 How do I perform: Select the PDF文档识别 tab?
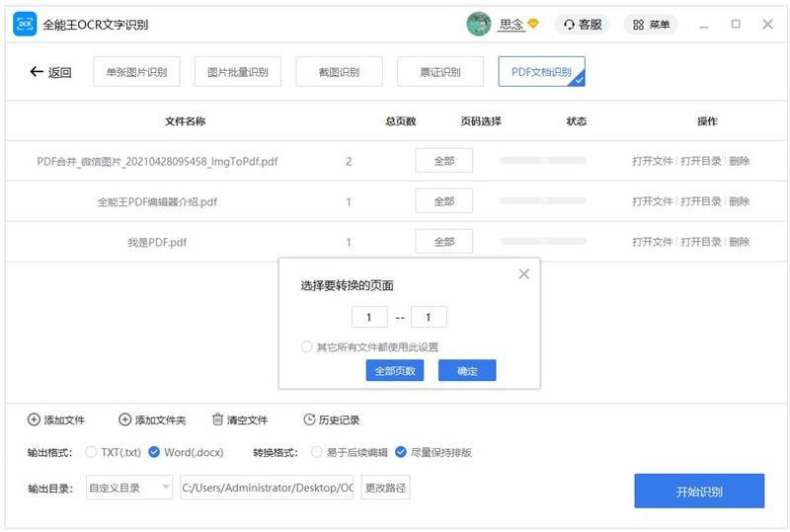click(541, 72)
